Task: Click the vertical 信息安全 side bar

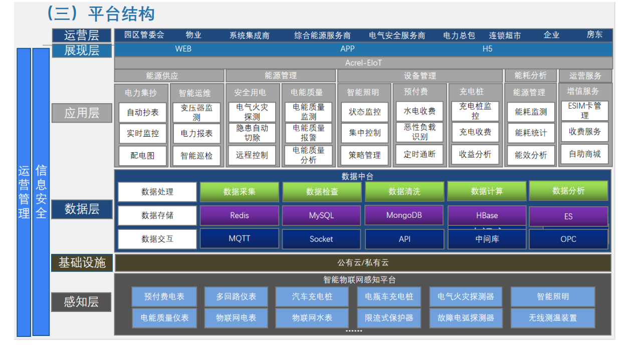Action: 41,192
